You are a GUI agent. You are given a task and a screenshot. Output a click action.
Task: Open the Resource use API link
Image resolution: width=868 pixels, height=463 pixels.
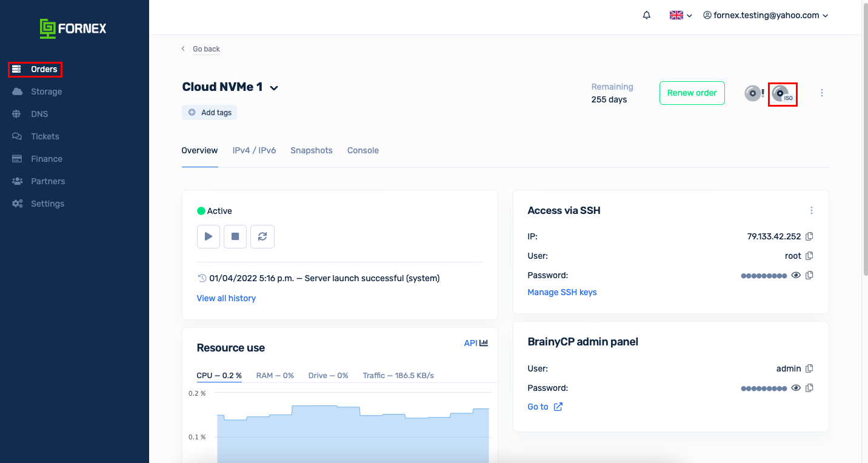(476, 343)
